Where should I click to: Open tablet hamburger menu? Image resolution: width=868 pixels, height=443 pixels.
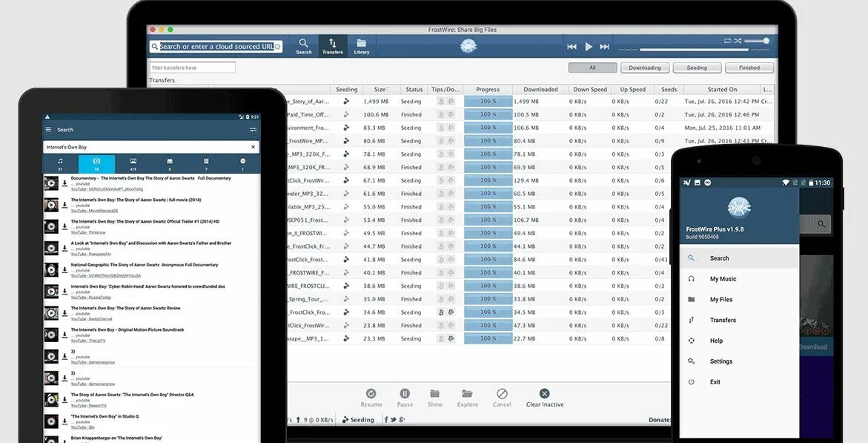pos(48,130)
